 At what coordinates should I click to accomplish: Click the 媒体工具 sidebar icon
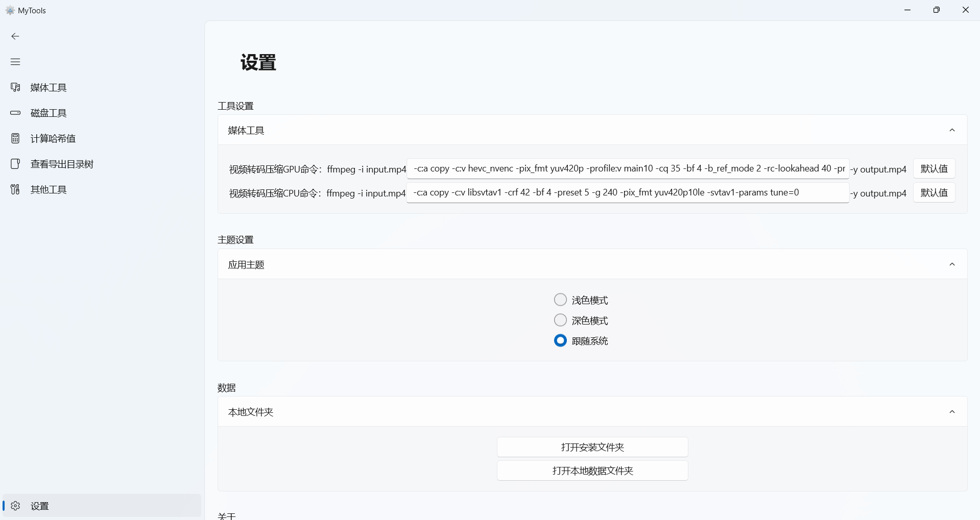15,87
